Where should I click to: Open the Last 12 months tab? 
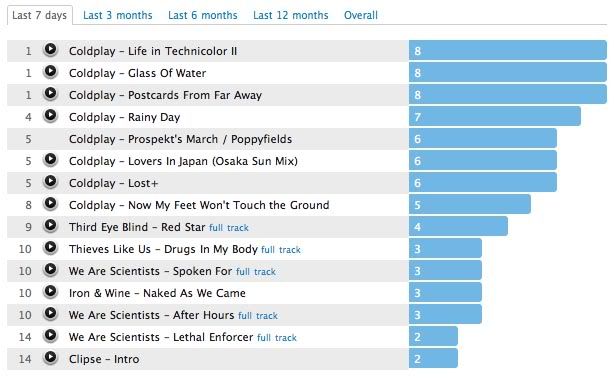[x=291, y=15]
